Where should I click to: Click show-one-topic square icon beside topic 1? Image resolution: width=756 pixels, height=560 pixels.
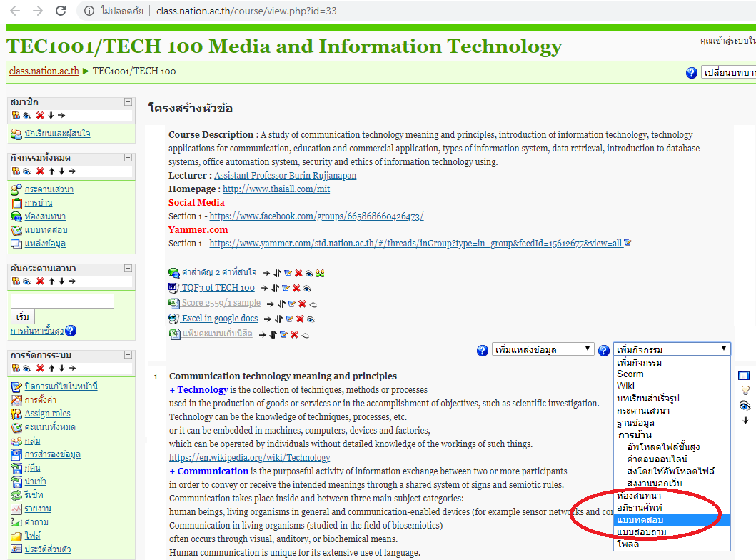[x=745, y=376]
